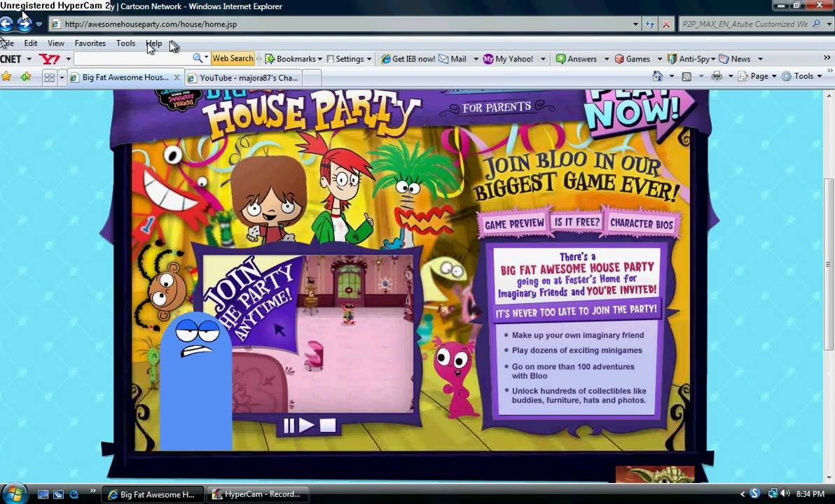Open the CHARACTER BIOS tab
This screenshot has height=504, width=835.
(x=641, y=223)
